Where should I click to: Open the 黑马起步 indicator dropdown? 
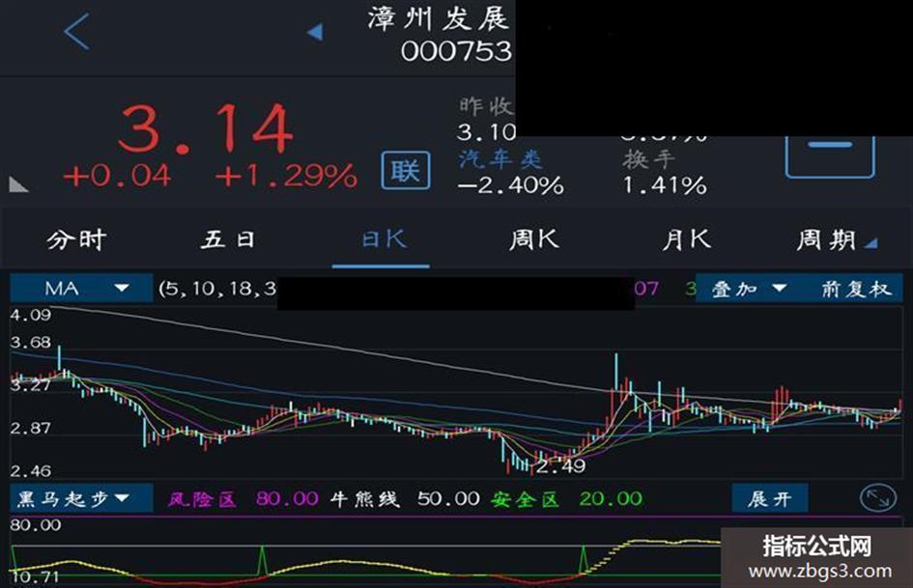[81, 498]
